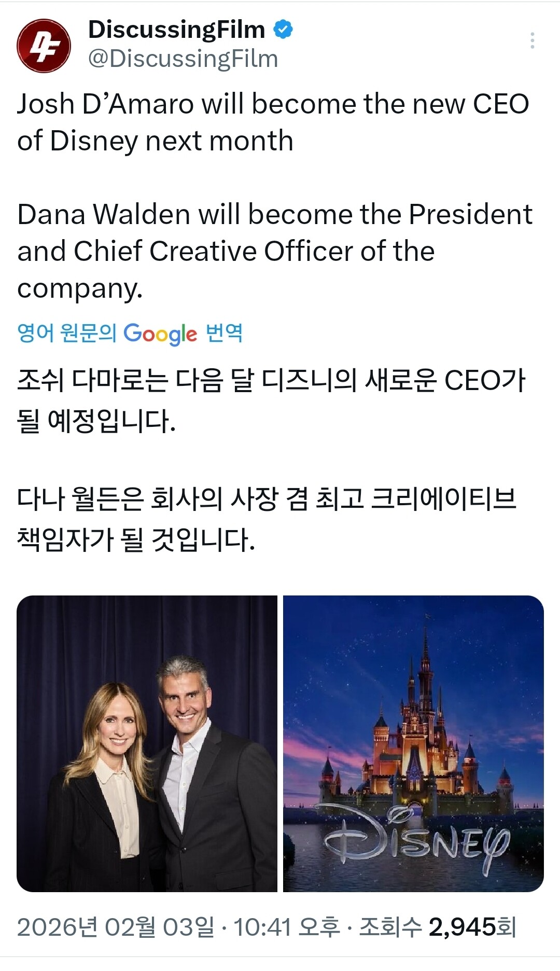This screenshot has width=560, height=971.
Task: Click the 2026년 02월 03일 date stamp
Action: [x=115, y=927]
